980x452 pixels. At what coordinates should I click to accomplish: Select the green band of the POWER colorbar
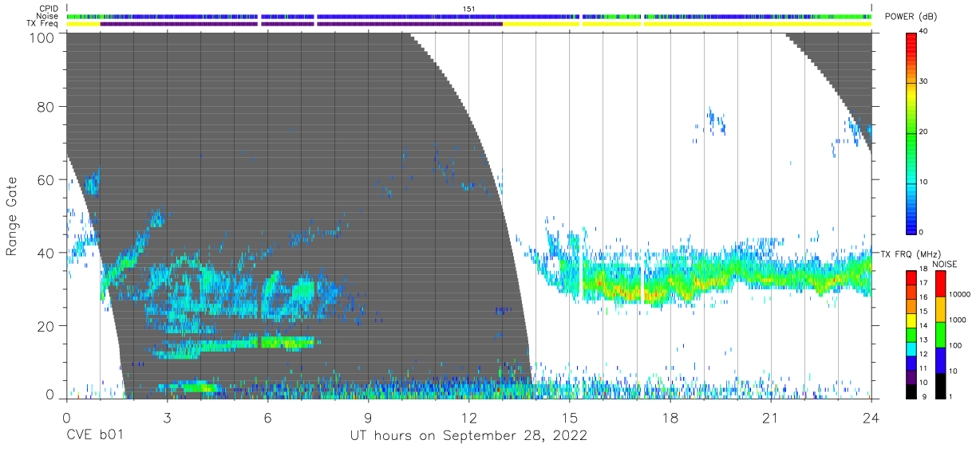click(x=911, y=136)
